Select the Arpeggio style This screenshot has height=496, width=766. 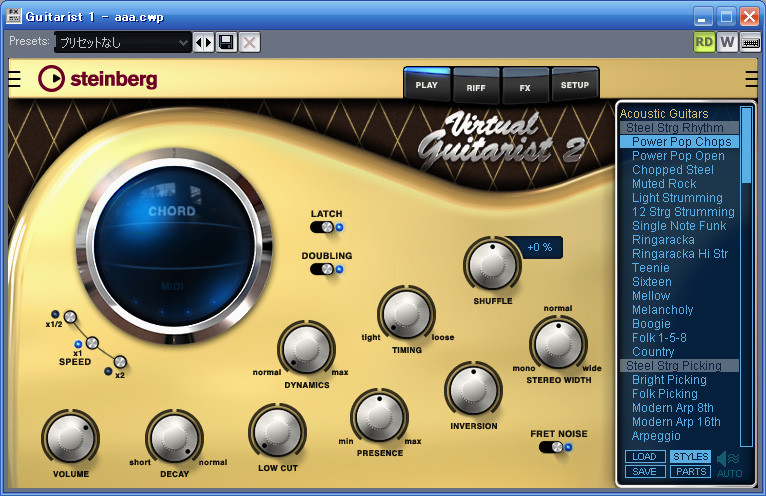pos(656,436)
